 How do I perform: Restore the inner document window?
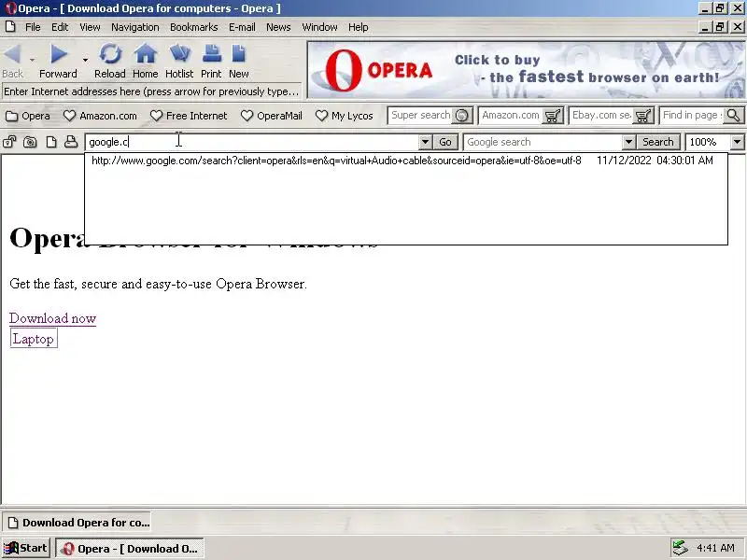[720, 27]
